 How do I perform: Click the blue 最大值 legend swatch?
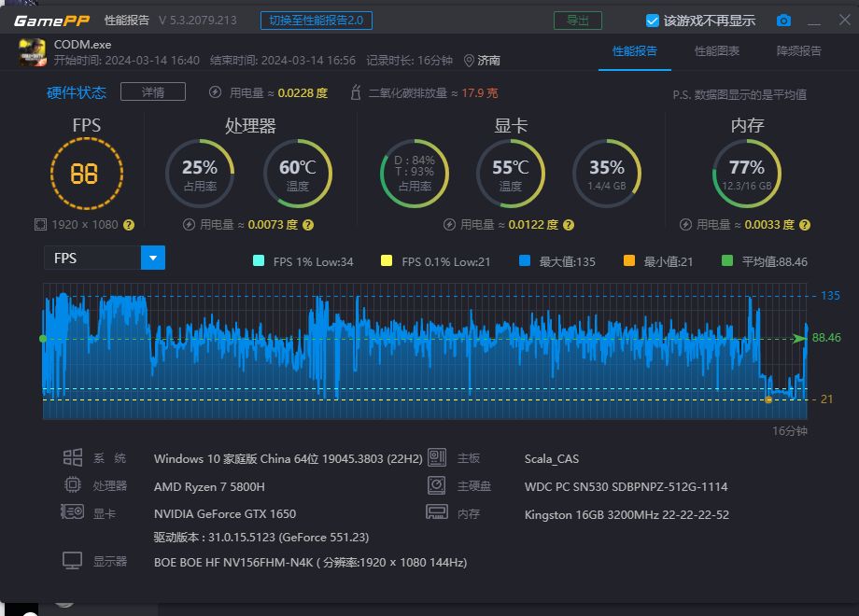[525, 260]
